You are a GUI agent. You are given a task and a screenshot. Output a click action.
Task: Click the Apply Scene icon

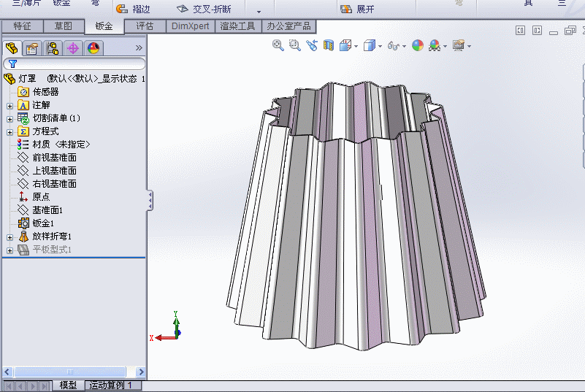click(435, 45)
